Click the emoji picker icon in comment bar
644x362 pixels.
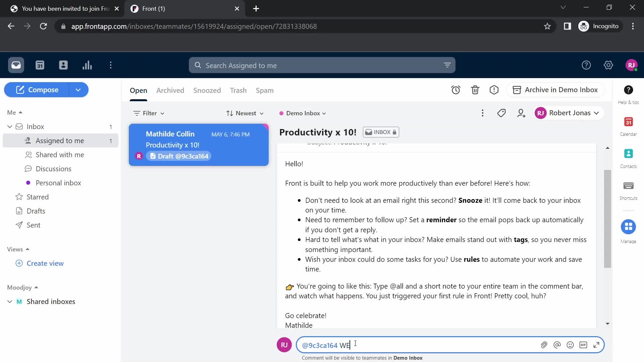570,345
